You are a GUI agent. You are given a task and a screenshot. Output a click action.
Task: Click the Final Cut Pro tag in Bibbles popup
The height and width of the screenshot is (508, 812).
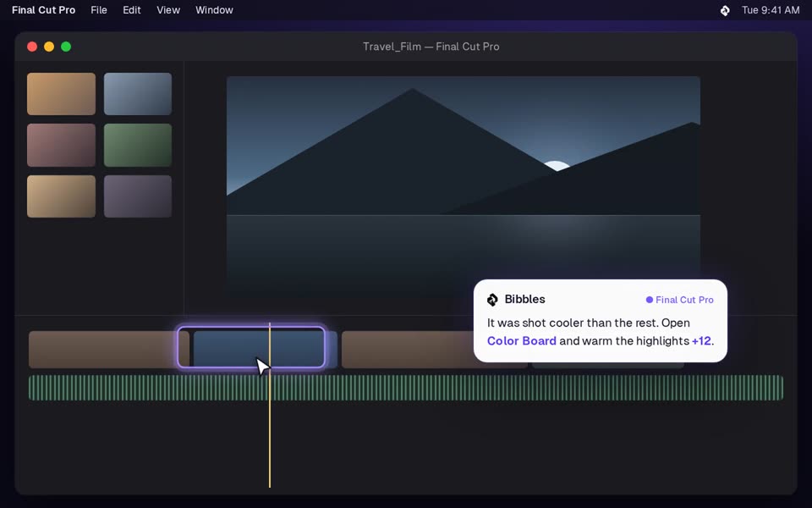679,300
